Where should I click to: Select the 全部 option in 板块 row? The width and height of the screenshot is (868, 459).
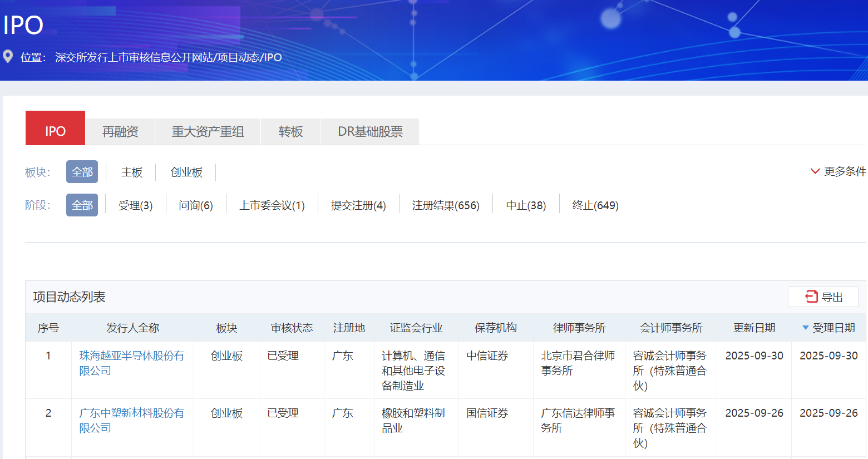tap(82, 172)
